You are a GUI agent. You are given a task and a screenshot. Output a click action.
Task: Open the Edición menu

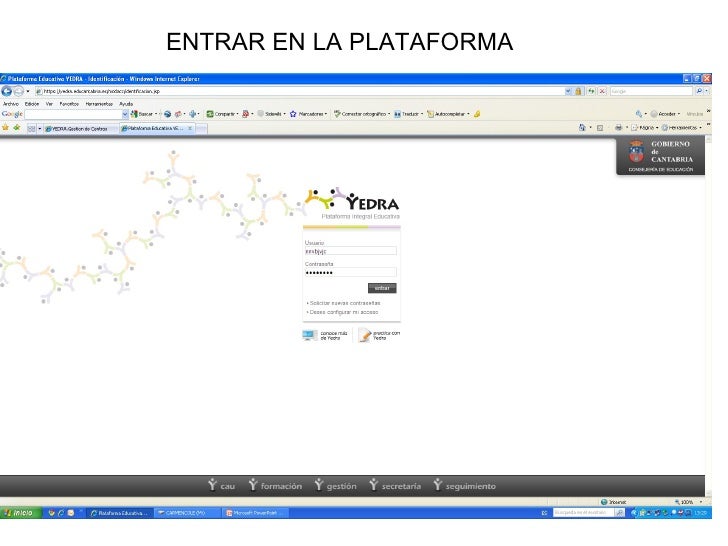coord(32,104)
